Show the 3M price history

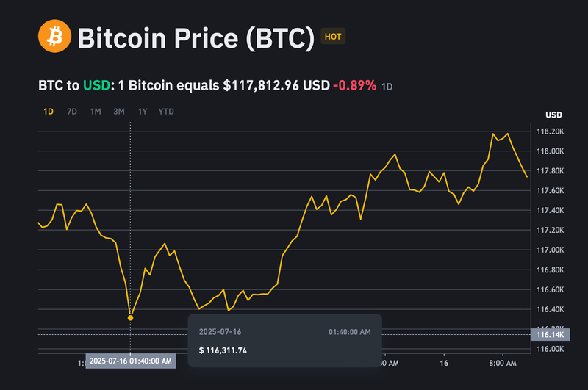pyautogui.click(x=119, y=112)
